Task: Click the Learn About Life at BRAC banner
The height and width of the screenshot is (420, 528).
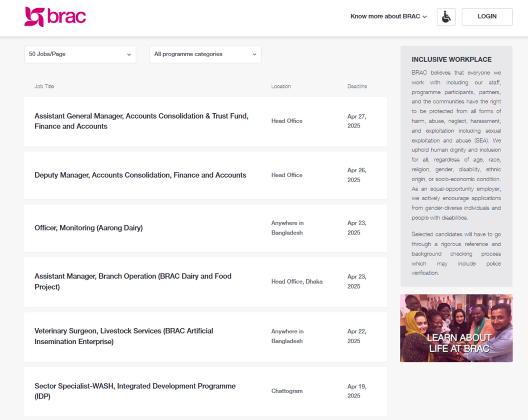Action: [456, 328]
